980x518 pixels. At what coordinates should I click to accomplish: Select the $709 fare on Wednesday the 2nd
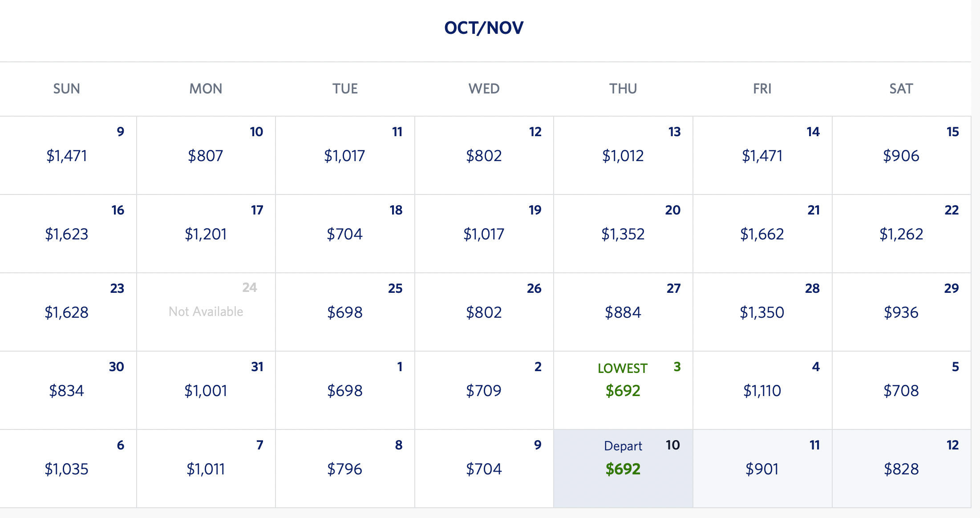tap(484, 391)
